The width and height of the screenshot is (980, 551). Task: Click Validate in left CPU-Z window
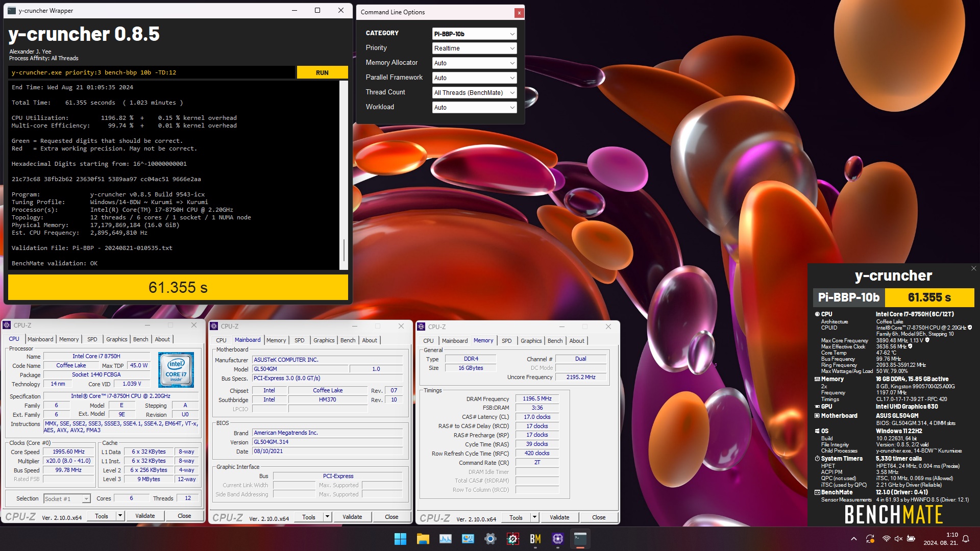[145, 516]
